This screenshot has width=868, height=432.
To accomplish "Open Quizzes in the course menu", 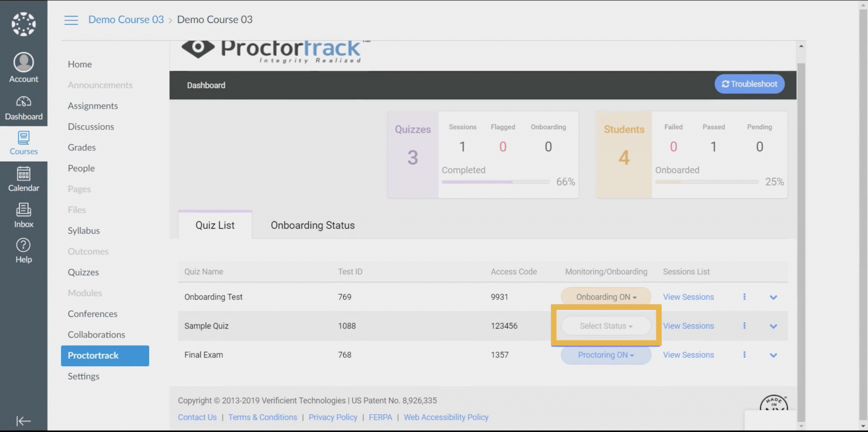I will coord(83,272).
